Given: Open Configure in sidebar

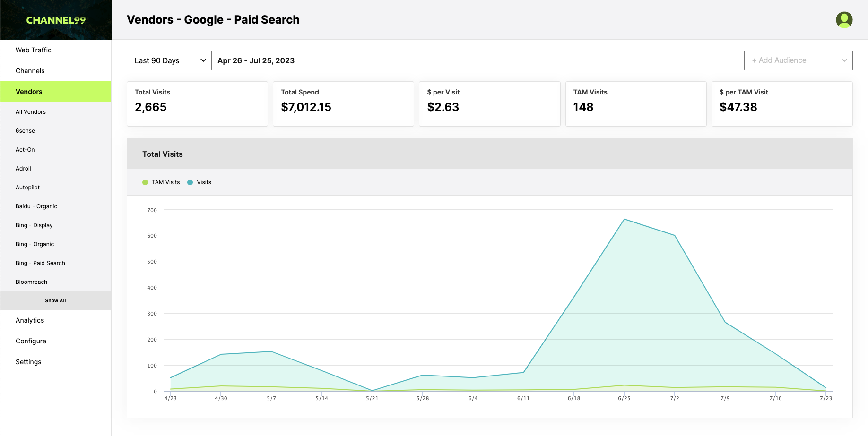Looking at the screenshot, I should coord(56,341).
